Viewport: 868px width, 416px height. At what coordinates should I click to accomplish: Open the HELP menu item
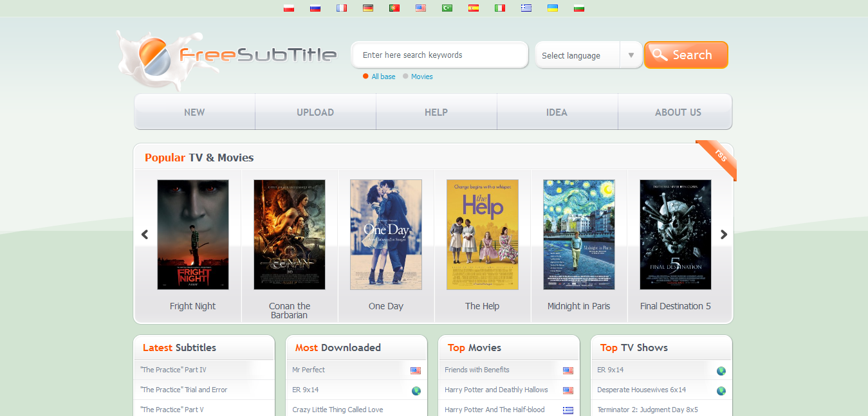(x=436, y=112)
